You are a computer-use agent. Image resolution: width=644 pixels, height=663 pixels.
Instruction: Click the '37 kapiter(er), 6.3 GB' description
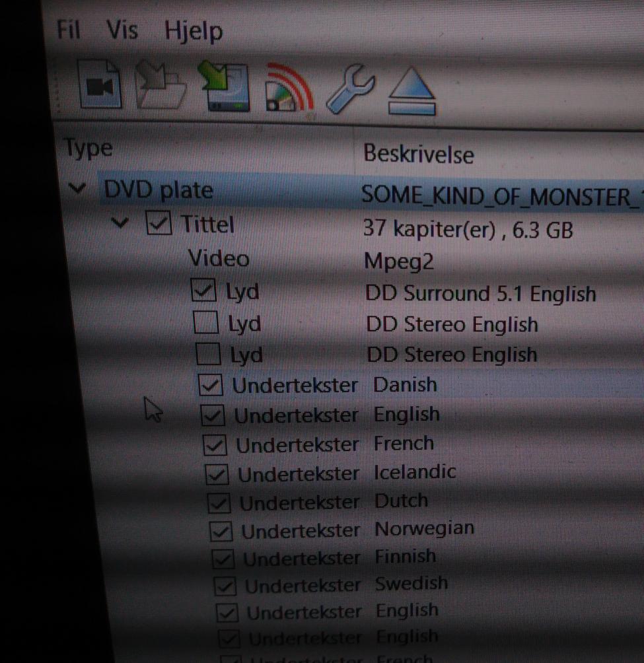tap(468, 229)
